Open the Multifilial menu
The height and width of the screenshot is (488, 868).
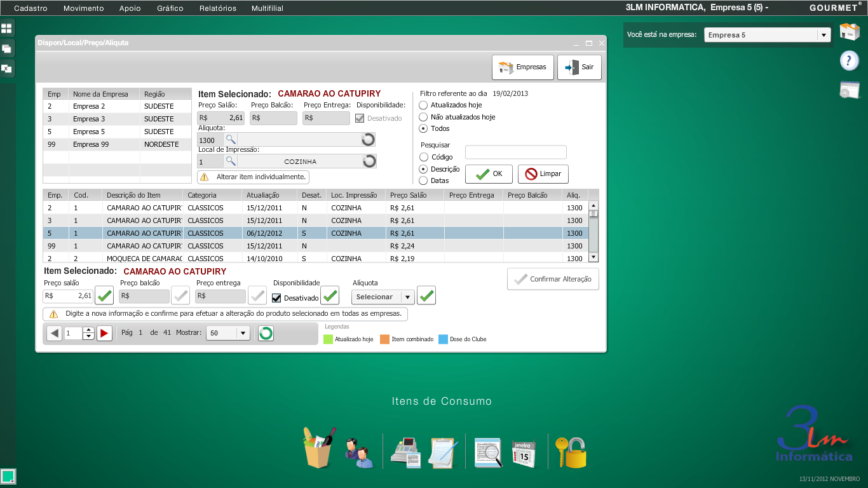268,8
